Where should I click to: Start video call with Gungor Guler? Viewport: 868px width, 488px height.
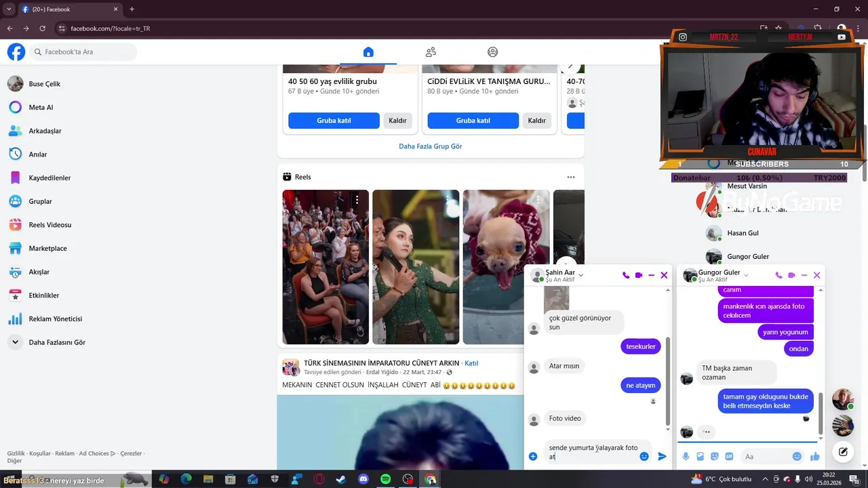click(791, 275)
